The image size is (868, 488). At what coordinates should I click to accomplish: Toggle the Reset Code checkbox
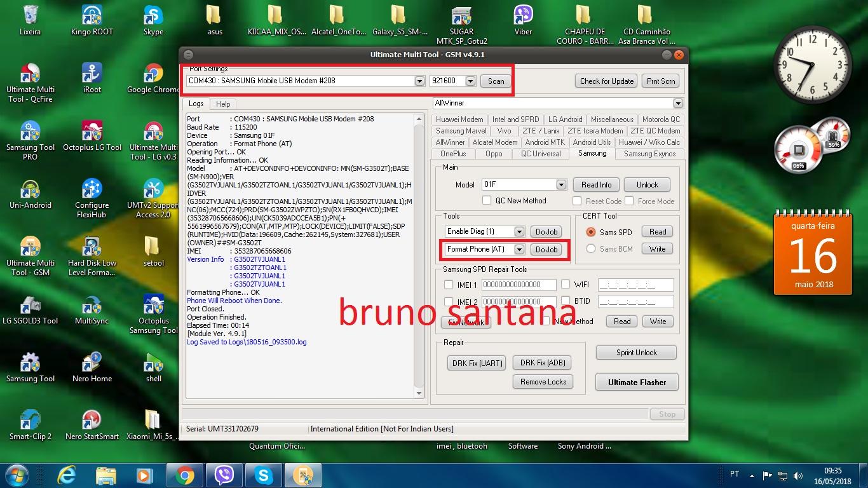(577, 201)
